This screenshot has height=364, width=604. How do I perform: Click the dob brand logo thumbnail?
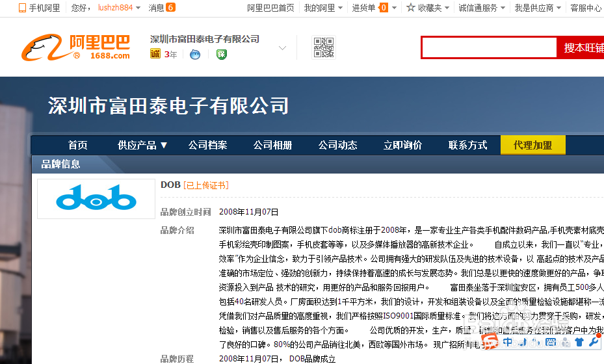click(96, 199)
